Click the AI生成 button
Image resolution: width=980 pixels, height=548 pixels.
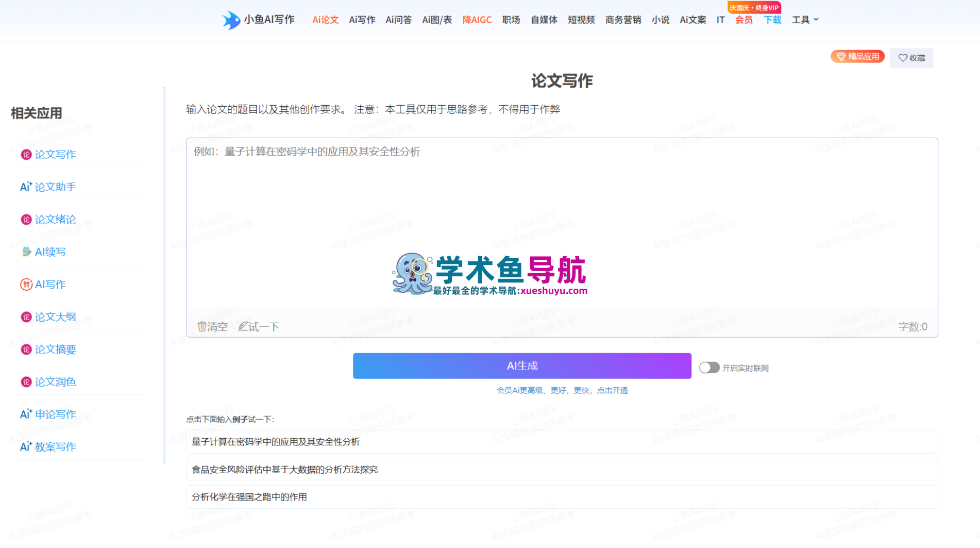pos(522,366)
